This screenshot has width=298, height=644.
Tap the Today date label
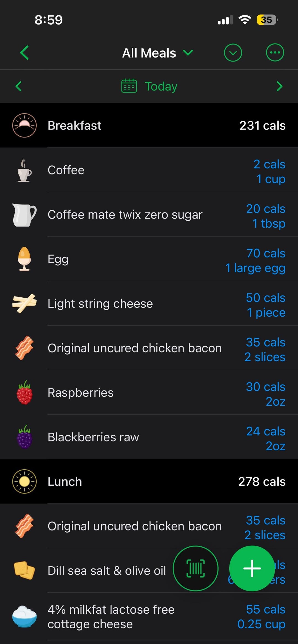click(161, 87)
